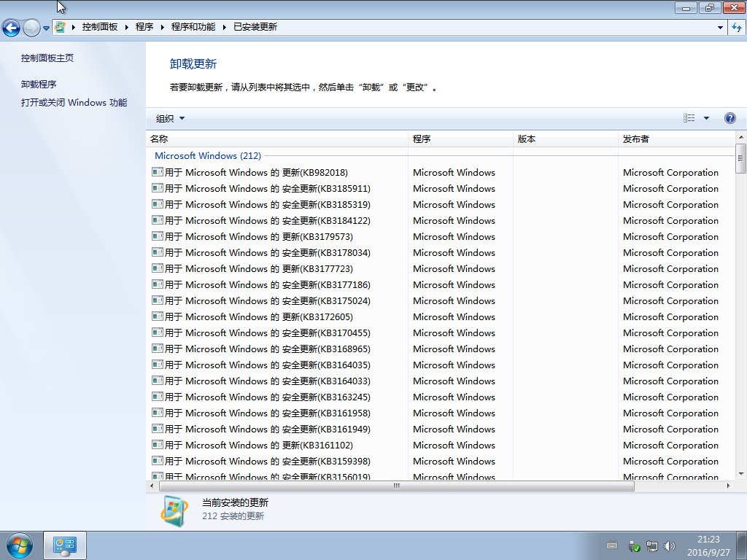Viewport: 747px width, 560px height.
Task: Click the icon beside KB3172605
Action: pyautogui.click(x=158, y=316)
